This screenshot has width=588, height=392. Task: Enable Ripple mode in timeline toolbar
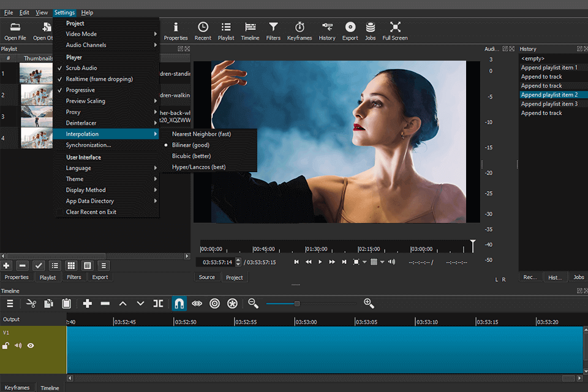214,303
